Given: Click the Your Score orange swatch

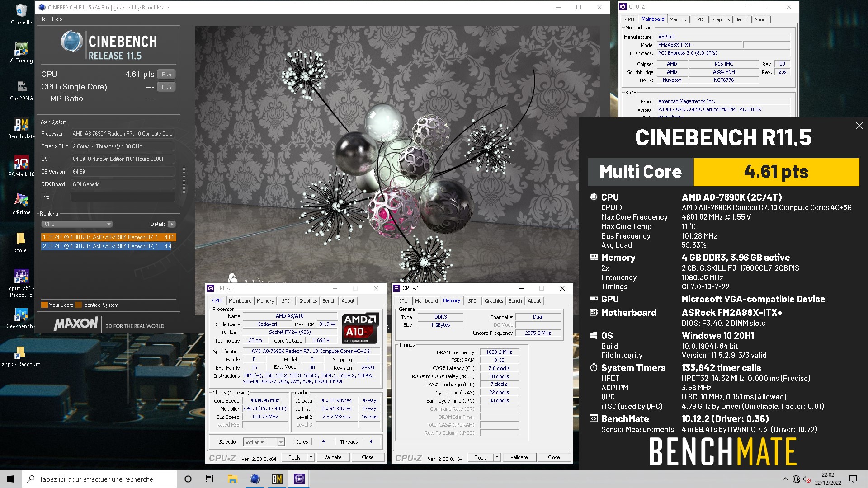Looking at the screenshot, I should click(44, 305).
